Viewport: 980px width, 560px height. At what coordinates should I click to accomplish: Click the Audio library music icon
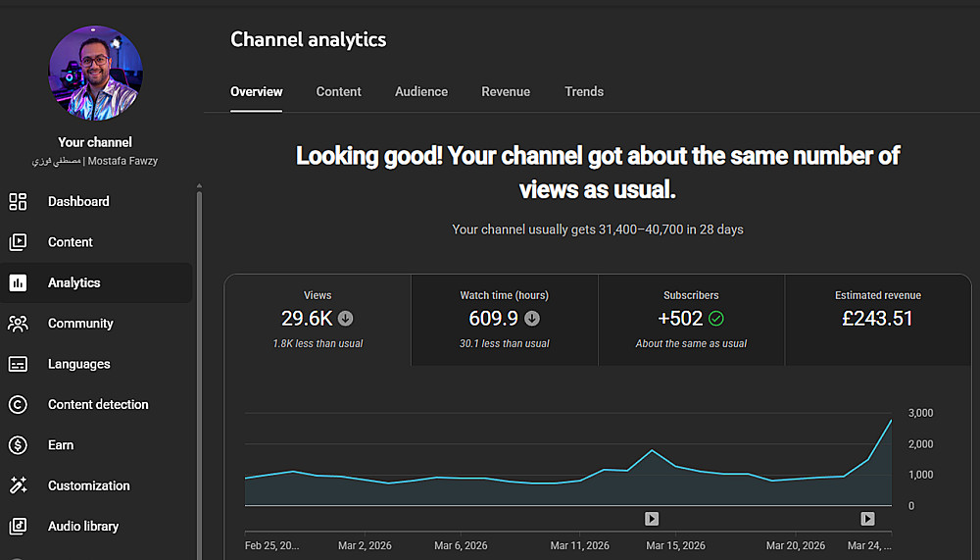click(18, 527)
